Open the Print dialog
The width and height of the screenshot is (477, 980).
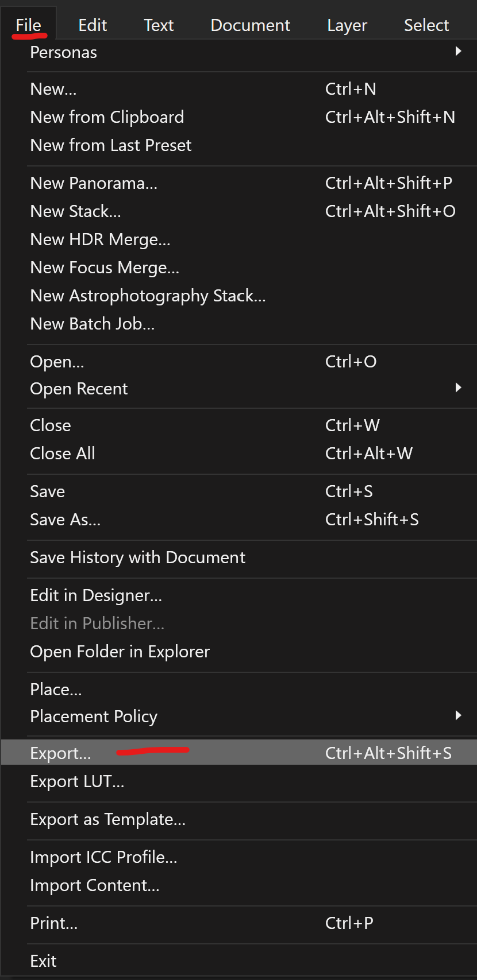tap(53, 923)
